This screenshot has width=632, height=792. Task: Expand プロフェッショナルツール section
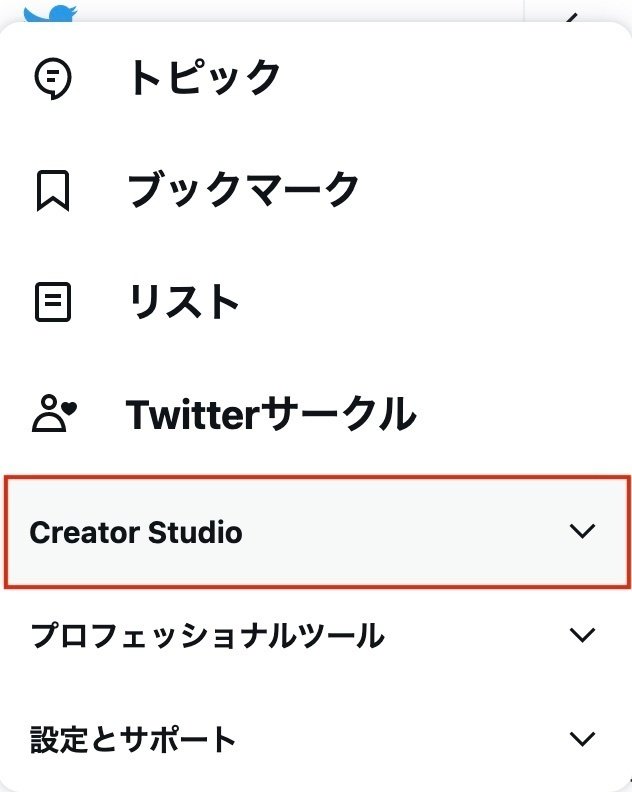pyautogui.click(x=316, y=635)
